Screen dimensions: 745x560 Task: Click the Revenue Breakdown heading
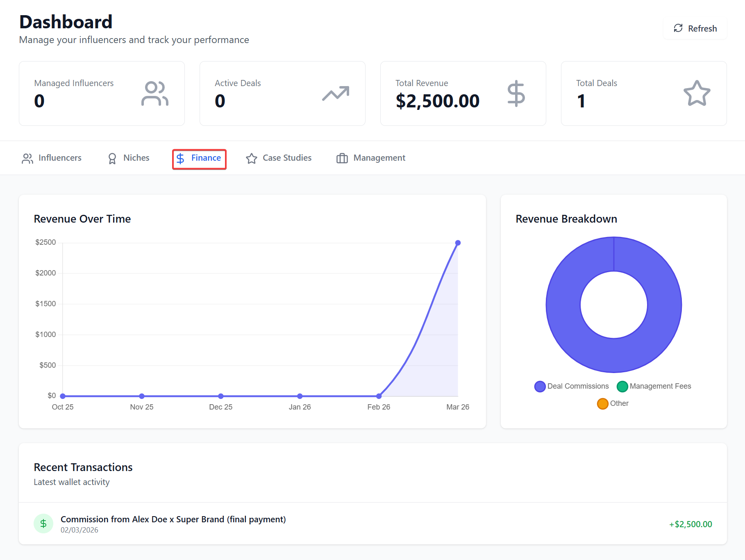(566, 219)
